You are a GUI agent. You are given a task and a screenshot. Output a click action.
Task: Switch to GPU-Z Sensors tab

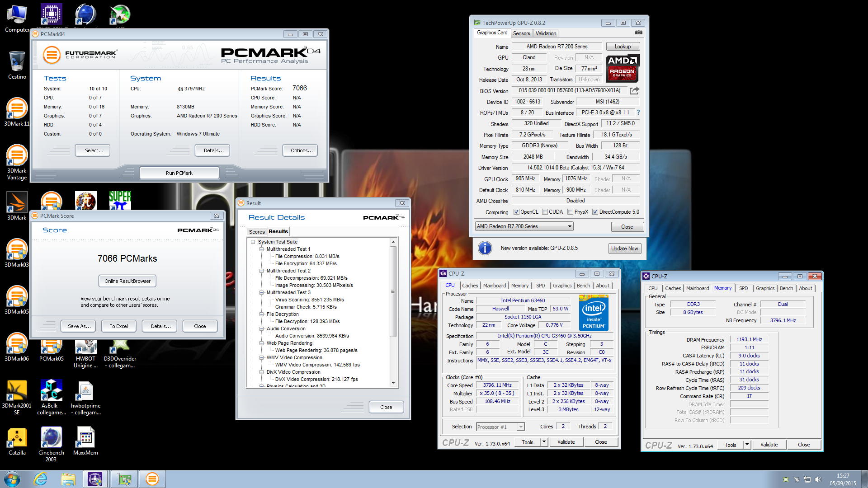click(x=521, y=33)
